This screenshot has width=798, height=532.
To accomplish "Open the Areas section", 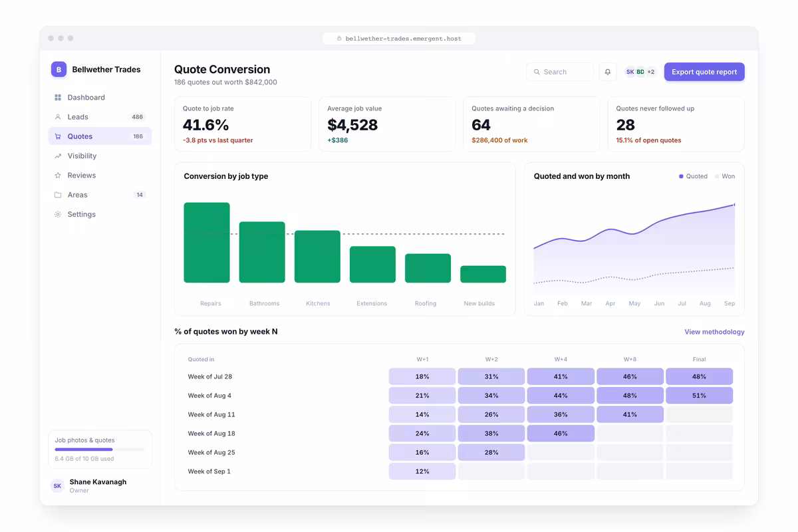I will [x=100, y=195].
